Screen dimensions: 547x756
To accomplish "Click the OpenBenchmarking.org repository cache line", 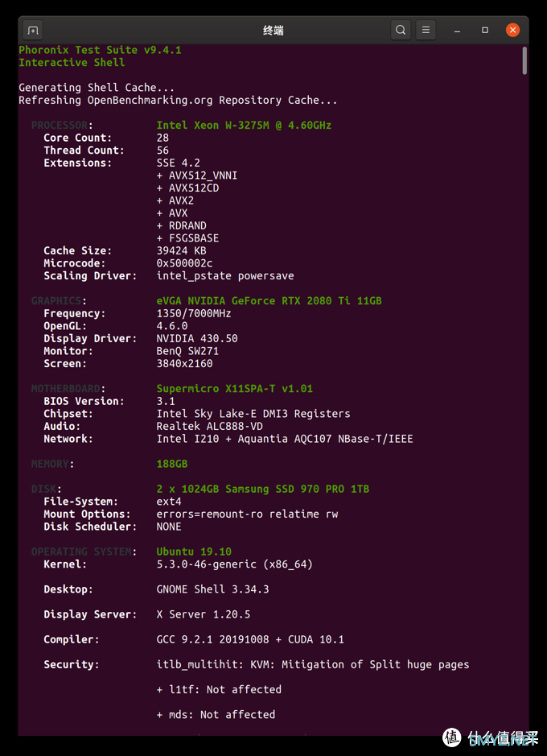I will (178, 101).
